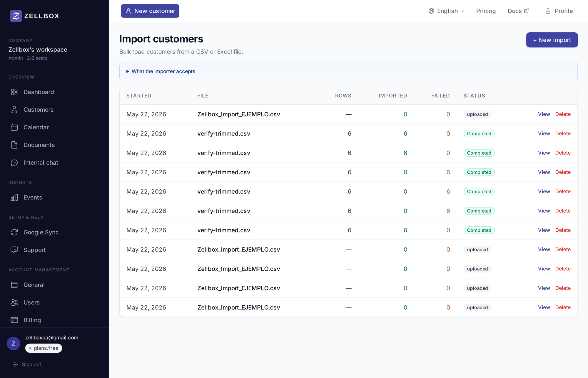This screenshot has height=378, width=588.
Task: Open the Support page label
Action: (x=34, y=250)
